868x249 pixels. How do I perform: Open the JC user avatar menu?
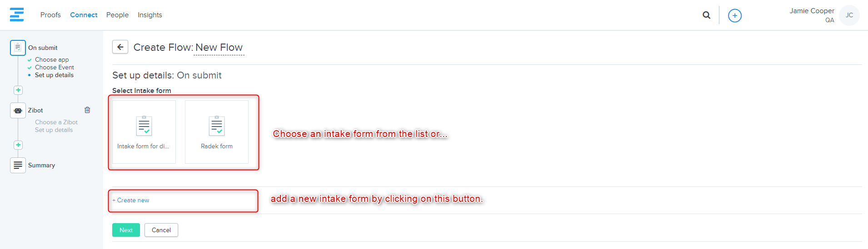[849, 15]
